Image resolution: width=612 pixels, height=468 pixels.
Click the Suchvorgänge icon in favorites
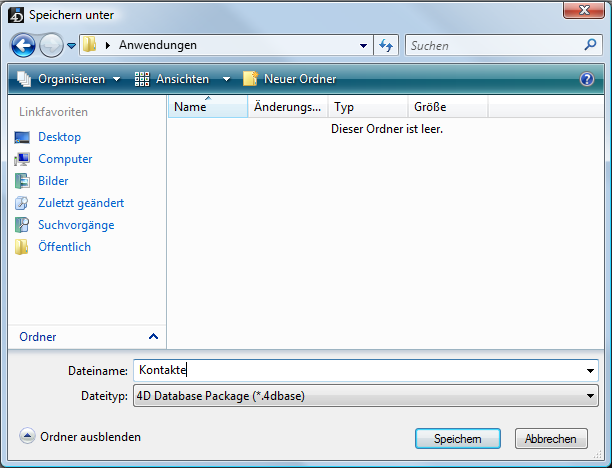coord(22,225)
